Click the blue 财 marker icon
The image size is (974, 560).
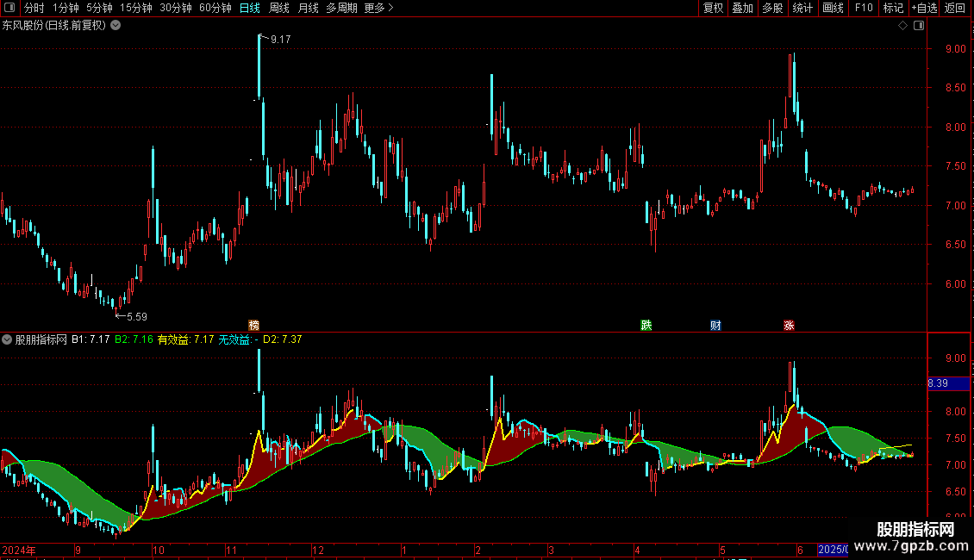click(x=715, y=326)
